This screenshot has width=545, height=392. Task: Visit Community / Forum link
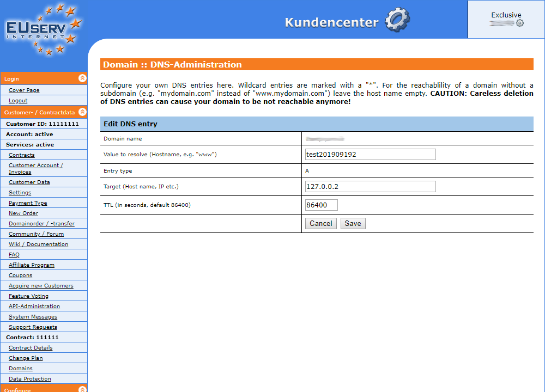[36, 234]
